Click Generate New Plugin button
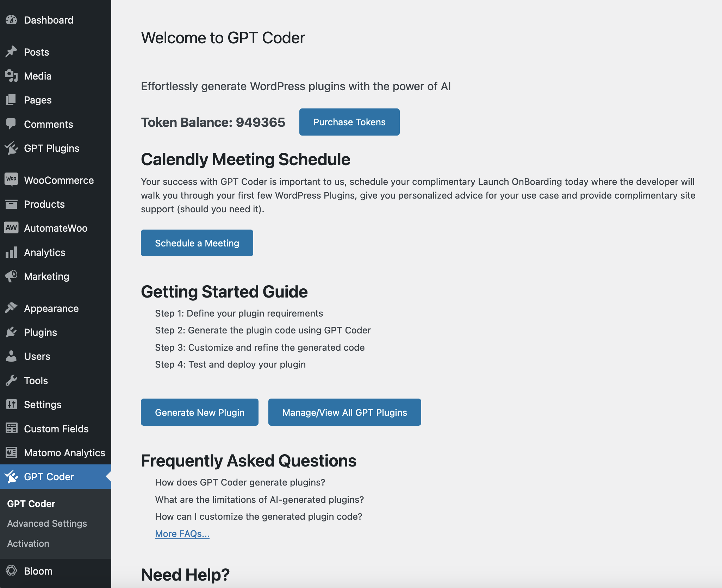Image resolution: width=722 pixels, height=588 pixels. click(x=199, y=412)
